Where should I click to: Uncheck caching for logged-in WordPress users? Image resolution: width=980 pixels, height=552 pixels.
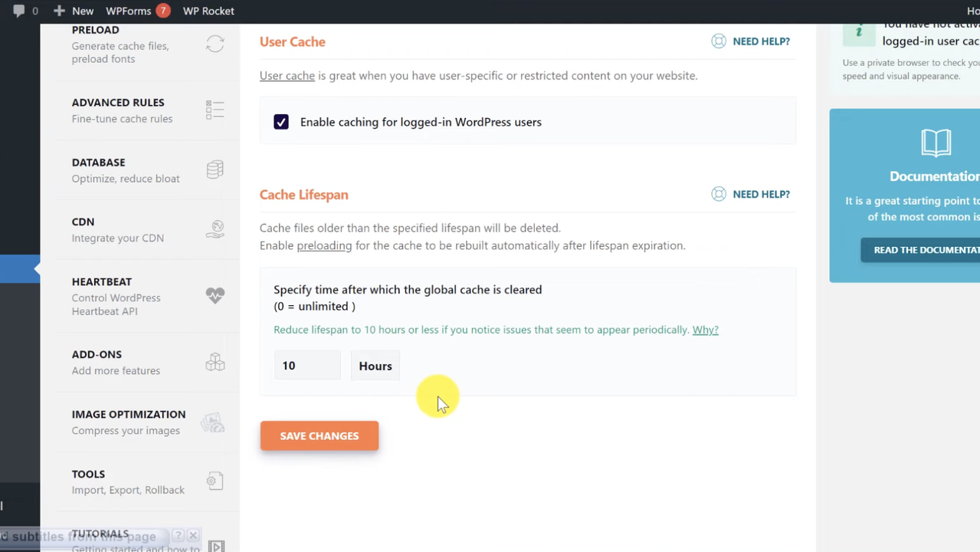tap(281, 123)
